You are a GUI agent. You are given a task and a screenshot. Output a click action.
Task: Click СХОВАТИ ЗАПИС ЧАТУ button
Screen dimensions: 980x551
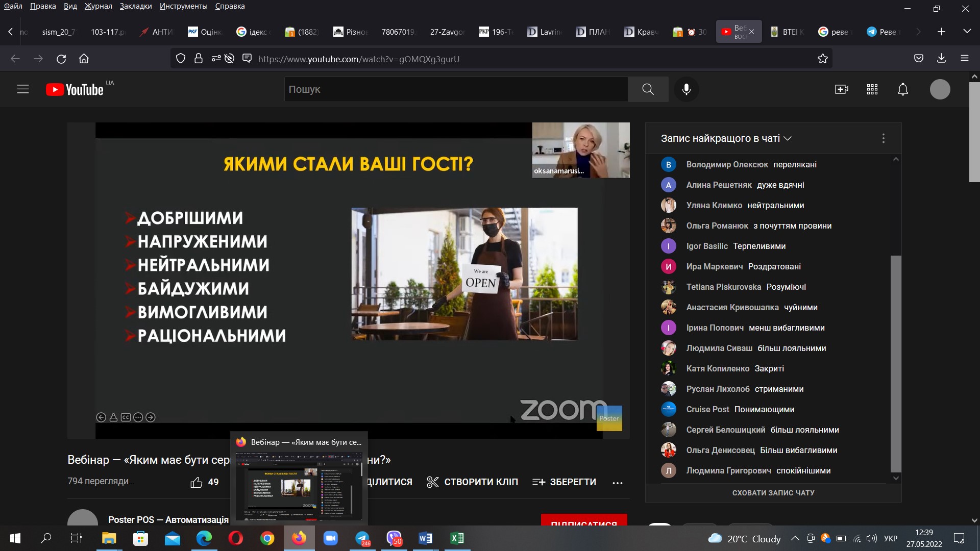(773, 493)
